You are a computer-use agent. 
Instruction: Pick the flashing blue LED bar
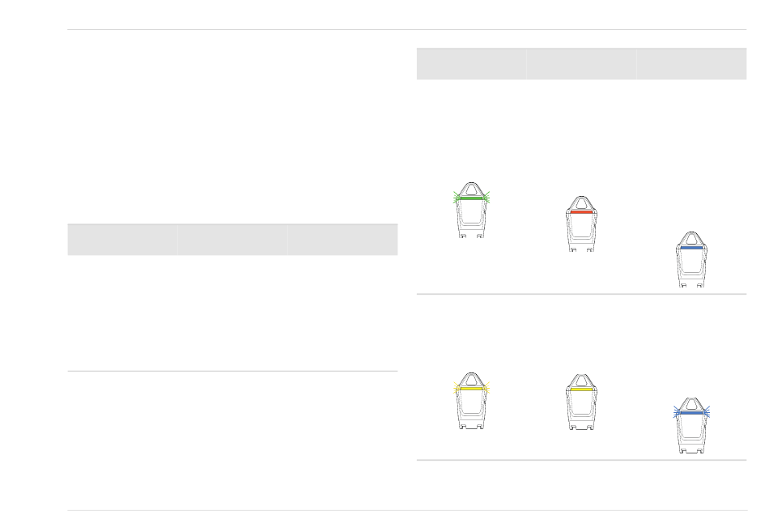click(691, 413)
